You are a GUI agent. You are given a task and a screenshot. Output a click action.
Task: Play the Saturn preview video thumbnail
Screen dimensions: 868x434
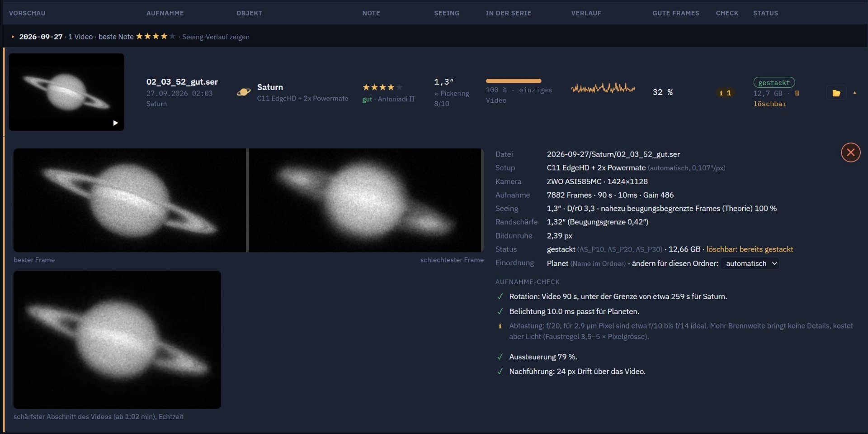(x=66, y=92)
